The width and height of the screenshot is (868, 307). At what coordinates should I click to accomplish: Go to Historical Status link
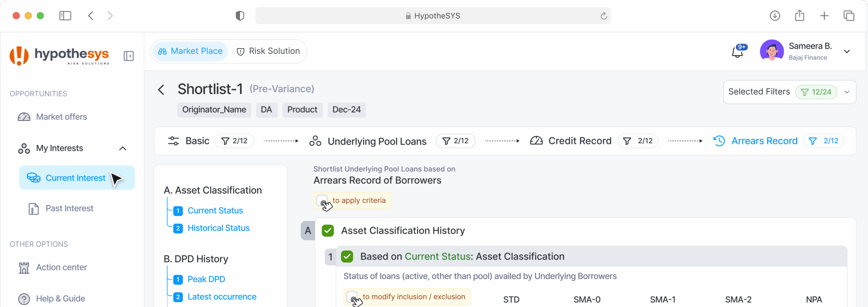click(218, 228)
